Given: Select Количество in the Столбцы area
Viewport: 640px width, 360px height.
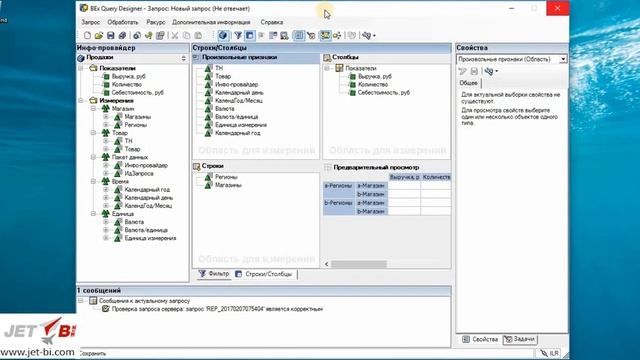Looking at the screenshot, I should [373, 84].
